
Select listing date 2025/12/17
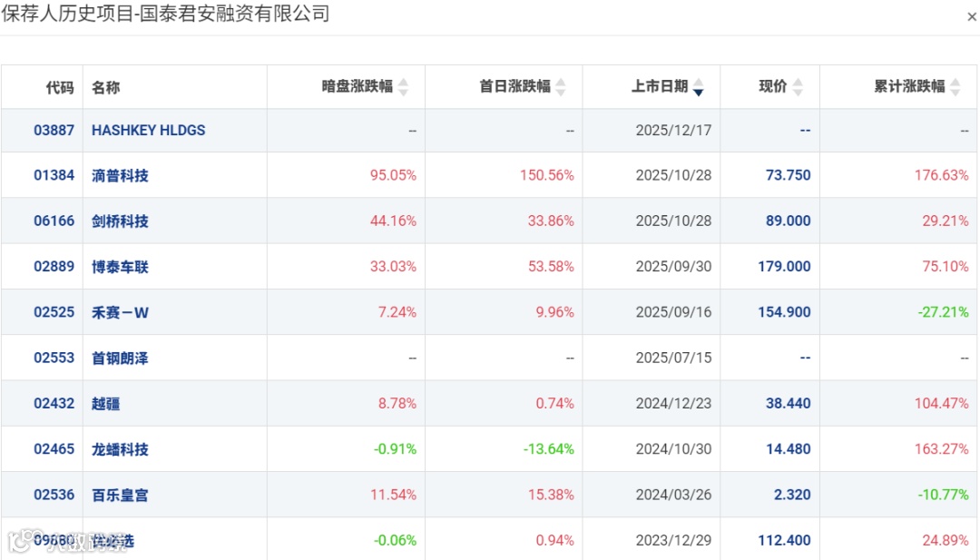673,130
